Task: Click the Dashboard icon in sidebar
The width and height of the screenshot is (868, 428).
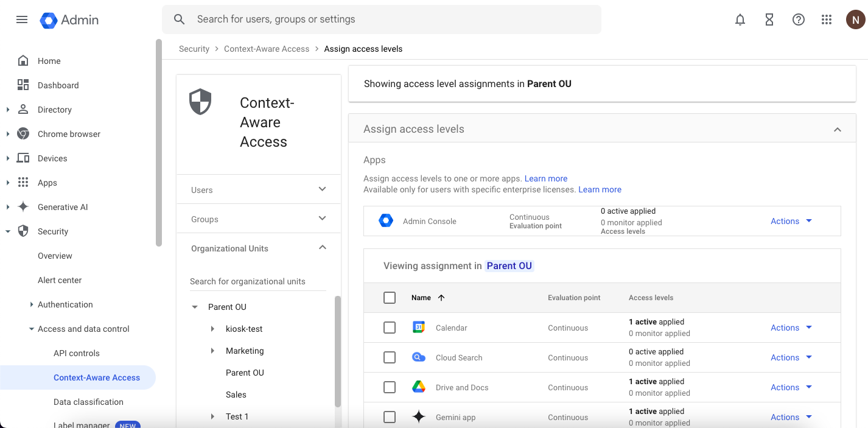Action: [x=23, y=85]
